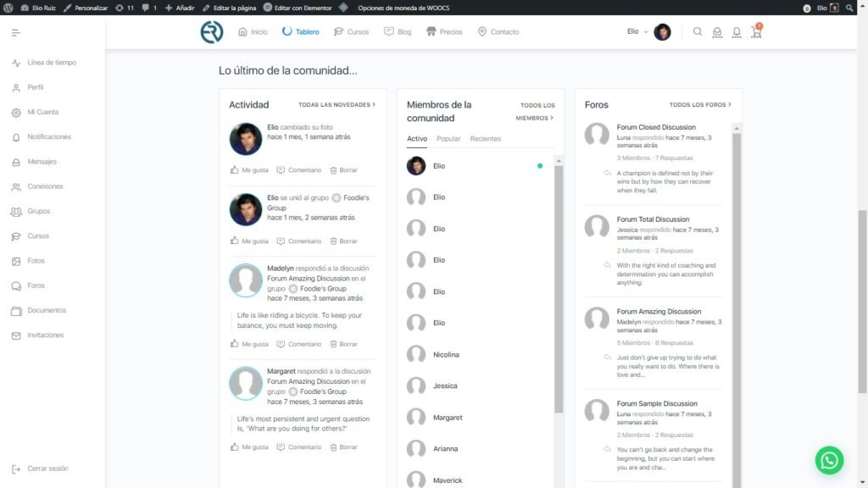Open the header notifications bell icon

click(737, 32)
